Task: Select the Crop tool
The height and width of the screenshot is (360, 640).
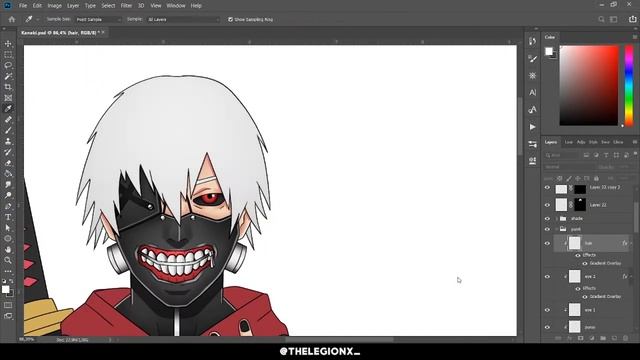Action: (x=8, y=87)
